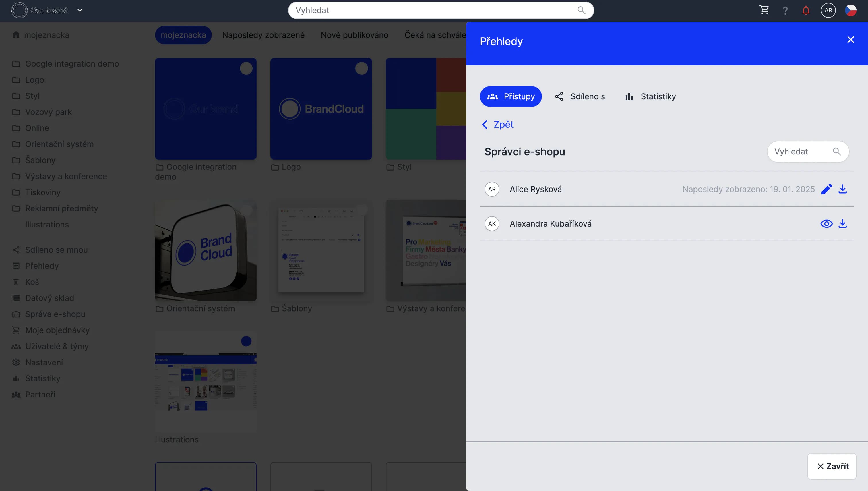Image resolution: width=868 pixels, height=491 pixels.
Task: Open the shopping cart icon
Action: coord(764,10)
